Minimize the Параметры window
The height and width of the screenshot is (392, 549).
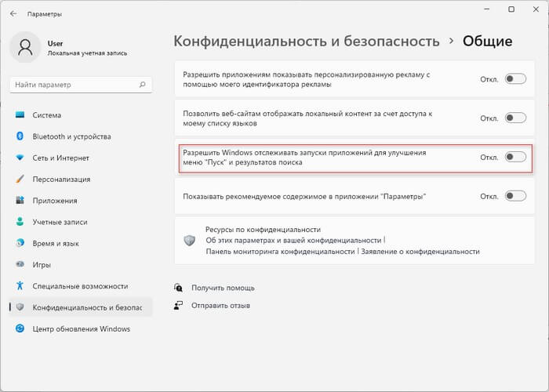click(487, 9)
